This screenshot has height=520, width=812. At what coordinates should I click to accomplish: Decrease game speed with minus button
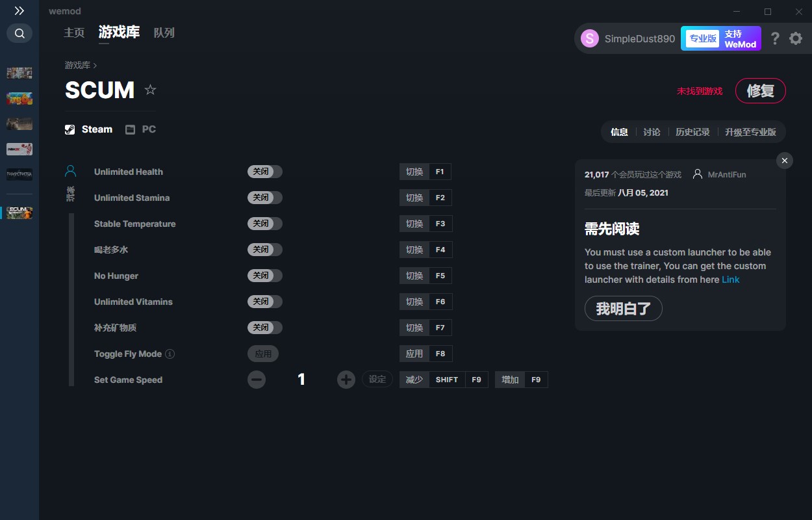[257, 380]
